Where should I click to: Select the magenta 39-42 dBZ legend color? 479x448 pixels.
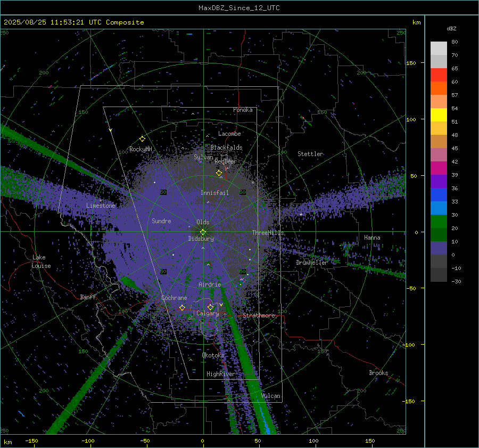[439, 168]
